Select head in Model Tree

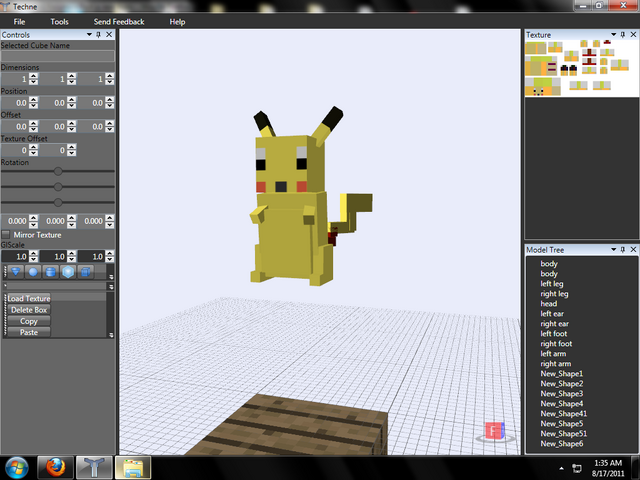[x=549, y=304]
